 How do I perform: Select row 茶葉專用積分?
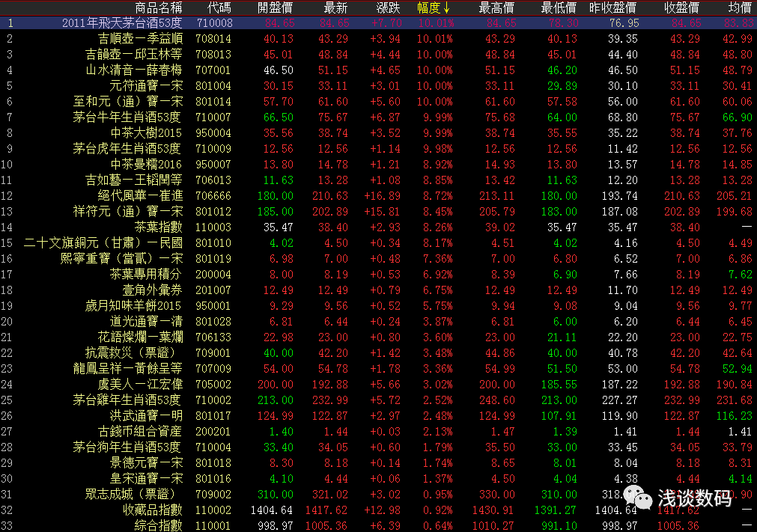379,274
